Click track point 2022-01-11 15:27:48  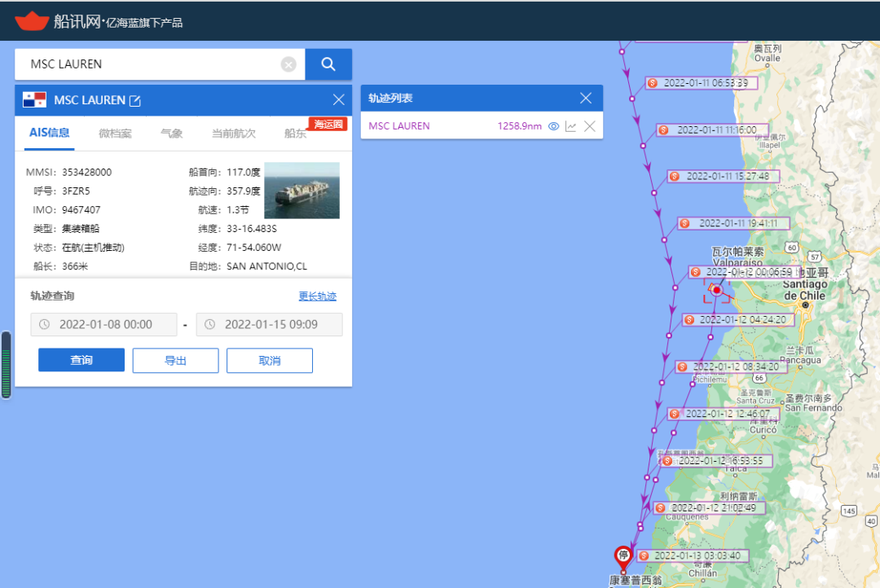tap(724, 177)
